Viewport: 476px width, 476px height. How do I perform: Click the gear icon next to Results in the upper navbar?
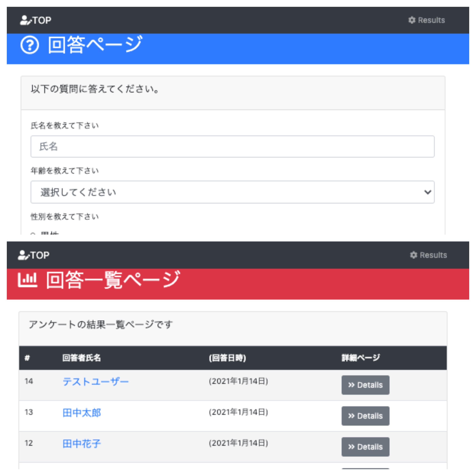point(412,20)
